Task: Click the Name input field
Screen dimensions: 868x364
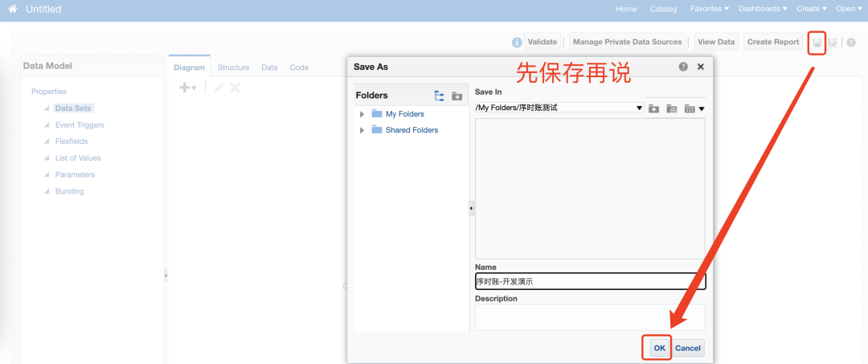Action: click(590, 281)
